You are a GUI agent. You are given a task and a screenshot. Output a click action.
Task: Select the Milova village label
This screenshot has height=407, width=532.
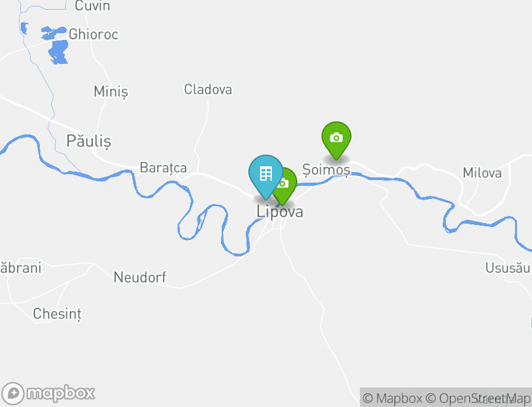482,173
